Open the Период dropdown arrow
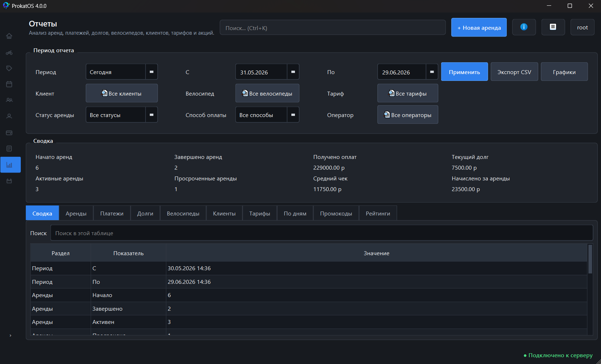The width and height of the screenshot is (601, 364). (x=152, y=72)
